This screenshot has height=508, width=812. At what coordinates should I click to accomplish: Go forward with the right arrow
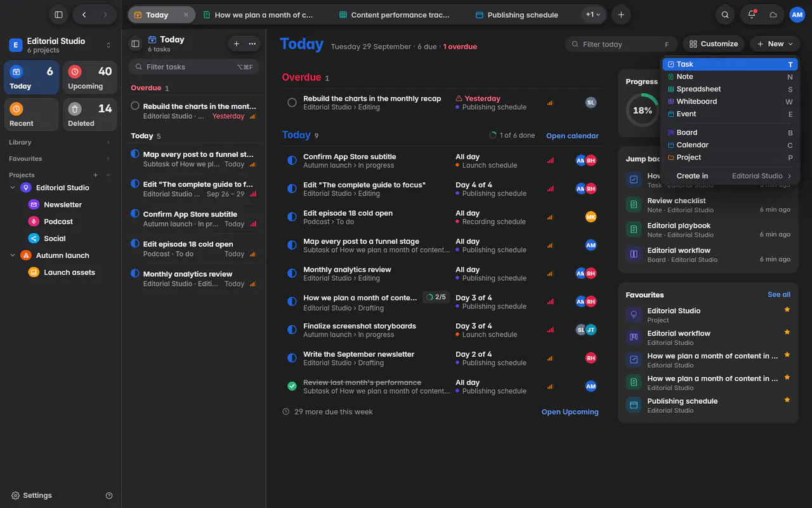(105, 15)
